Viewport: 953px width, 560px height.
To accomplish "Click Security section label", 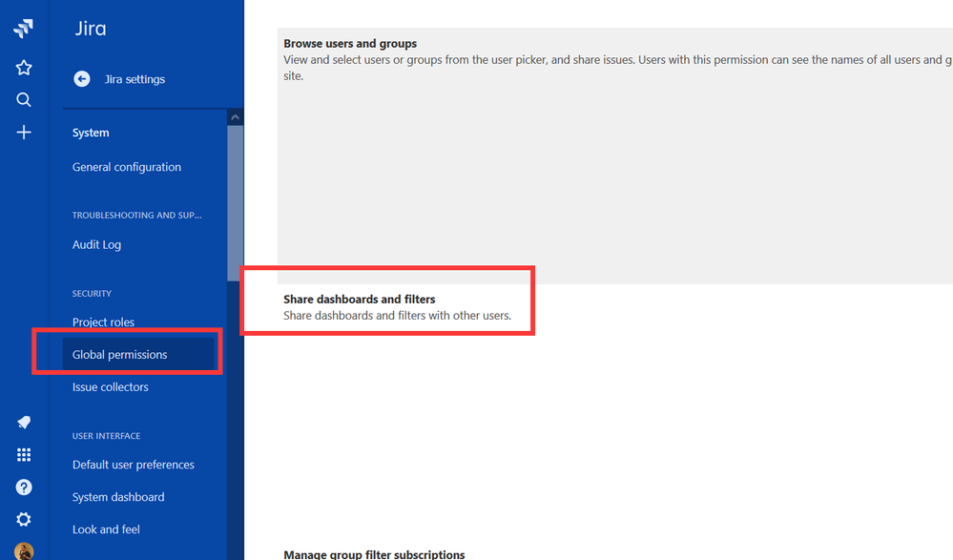I will point(92,293).
